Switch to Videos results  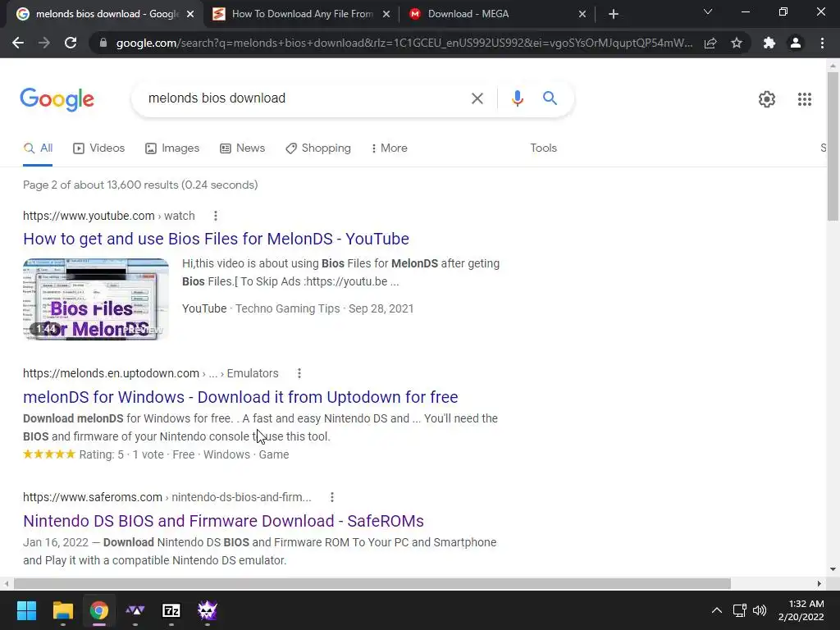tap(98, 148)
